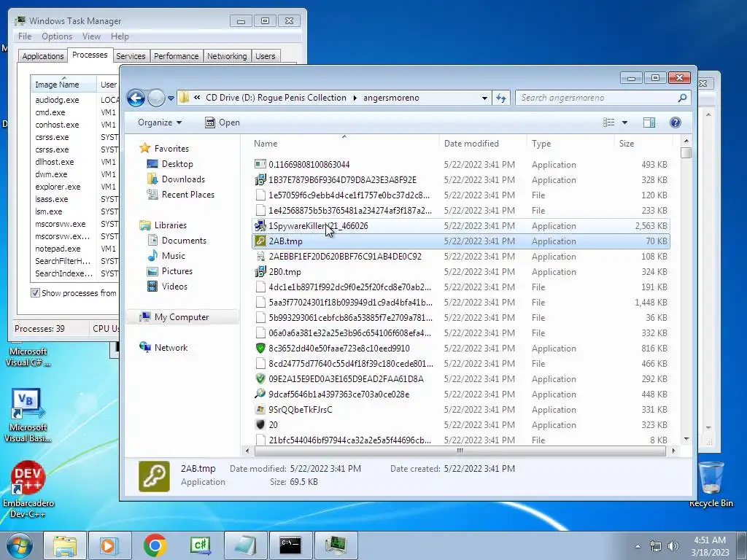Click the Explorer Back navigation arrow
This screenshot has width=747, height=560.
[136, 98]
